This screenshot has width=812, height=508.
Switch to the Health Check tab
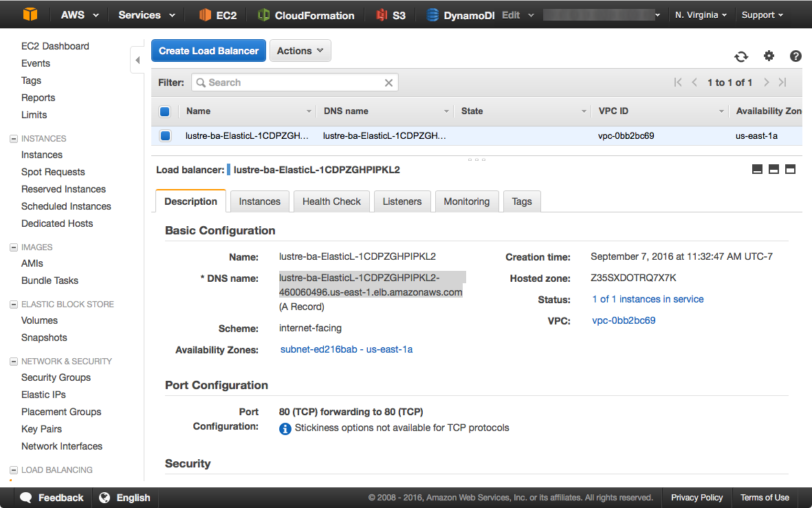click(x=331, y=201)
